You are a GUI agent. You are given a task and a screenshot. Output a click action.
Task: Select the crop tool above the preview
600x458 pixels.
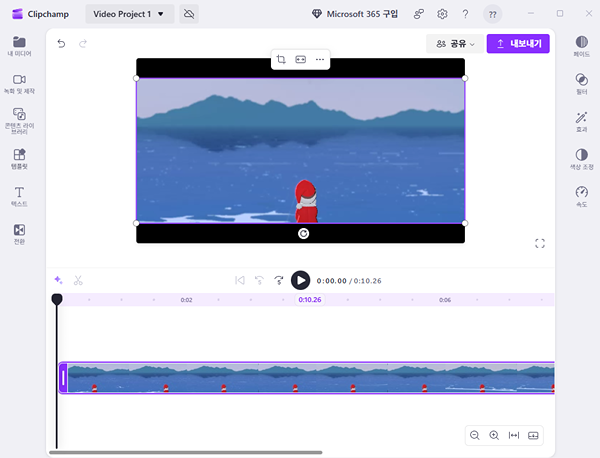click(282, 60)
